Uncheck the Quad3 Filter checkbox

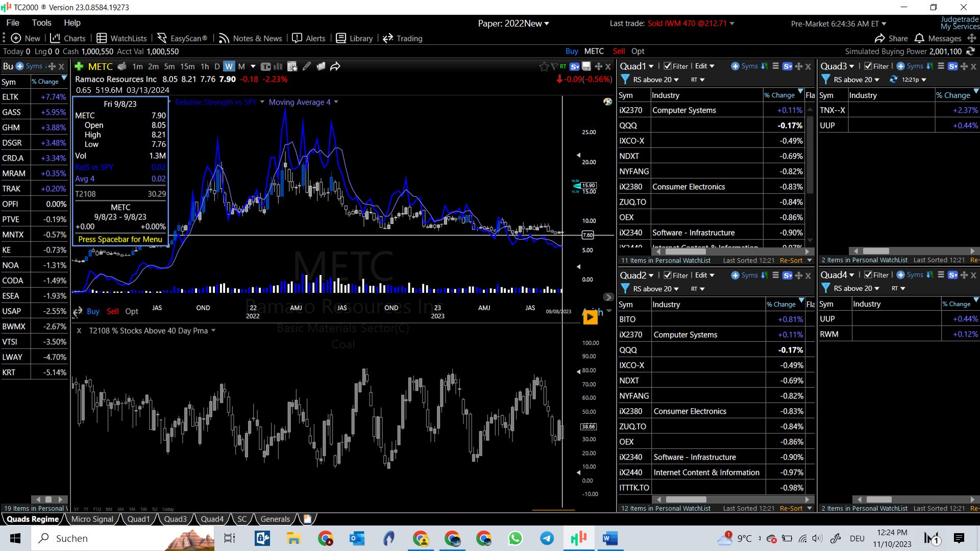[x=868, y=66]
